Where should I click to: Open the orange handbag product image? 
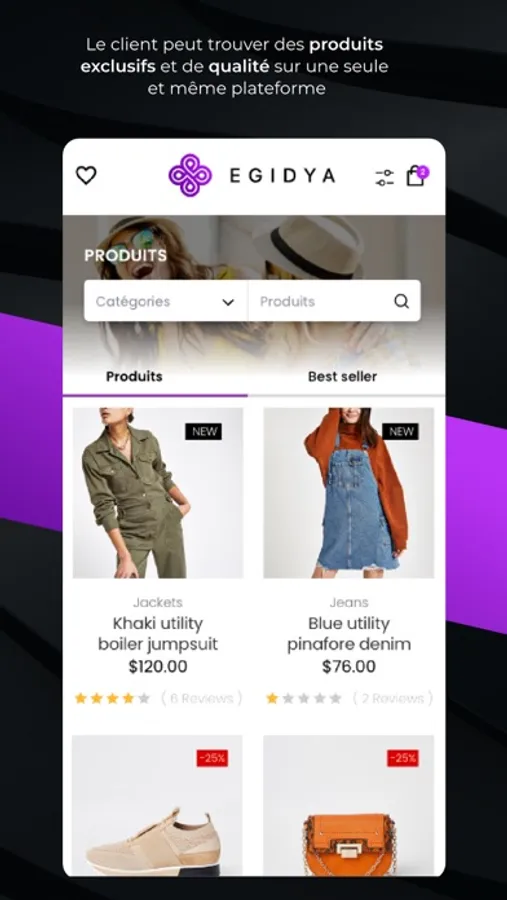pyautogui.click(x=349, y=805)
